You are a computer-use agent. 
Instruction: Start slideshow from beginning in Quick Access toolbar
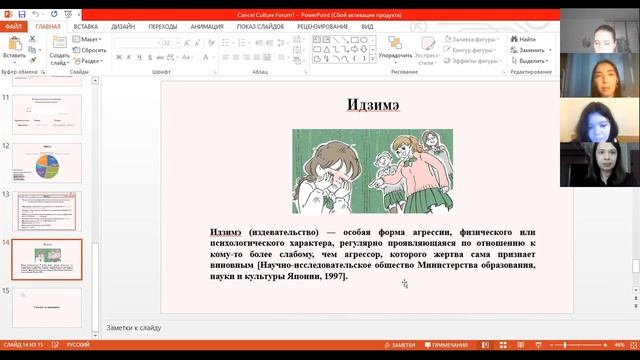[68, 15]
